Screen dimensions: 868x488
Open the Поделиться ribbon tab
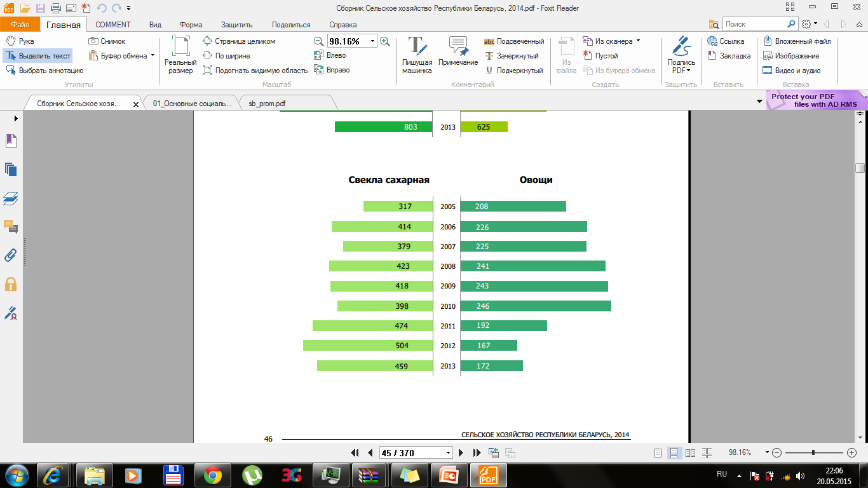click(x=291, y=25)
